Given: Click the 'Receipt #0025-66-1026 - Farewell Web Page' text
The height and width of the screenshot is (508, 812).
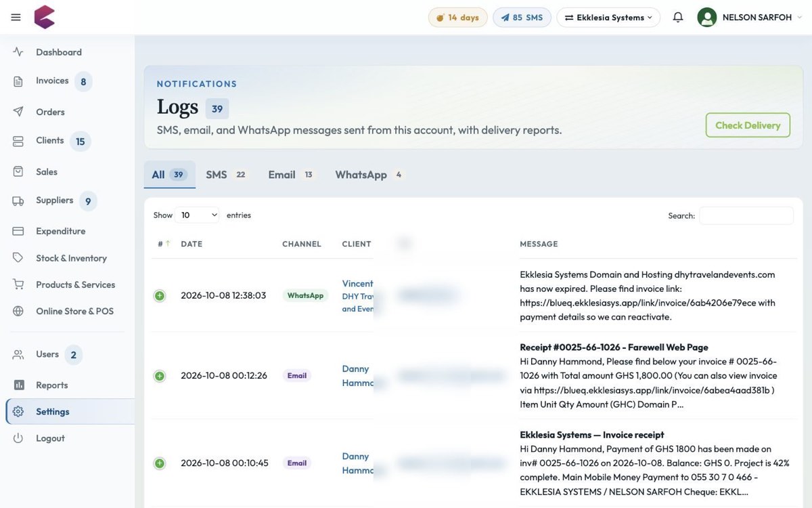Looking at the screenshot, I should point(614,347).
